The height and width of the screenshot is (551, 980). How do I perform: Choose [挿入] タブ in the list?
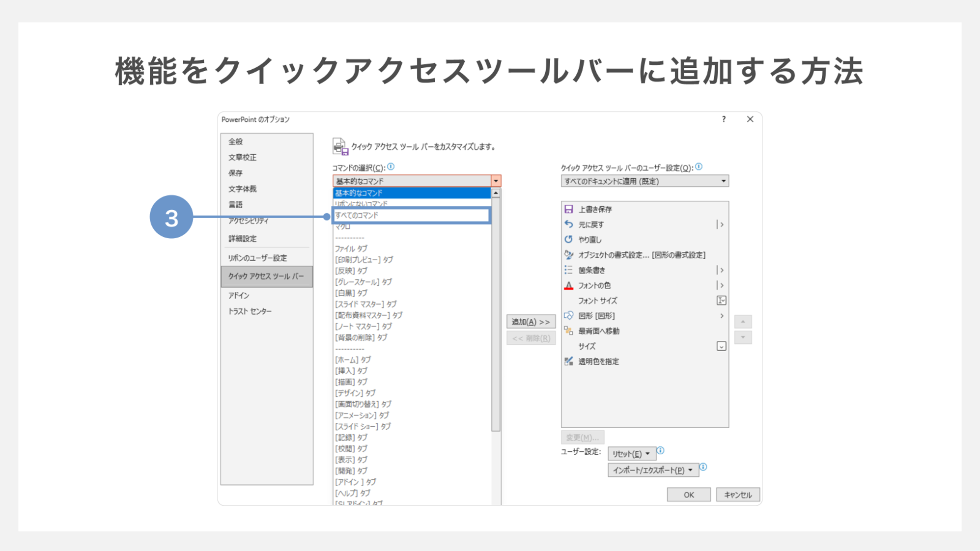point(412,371)
